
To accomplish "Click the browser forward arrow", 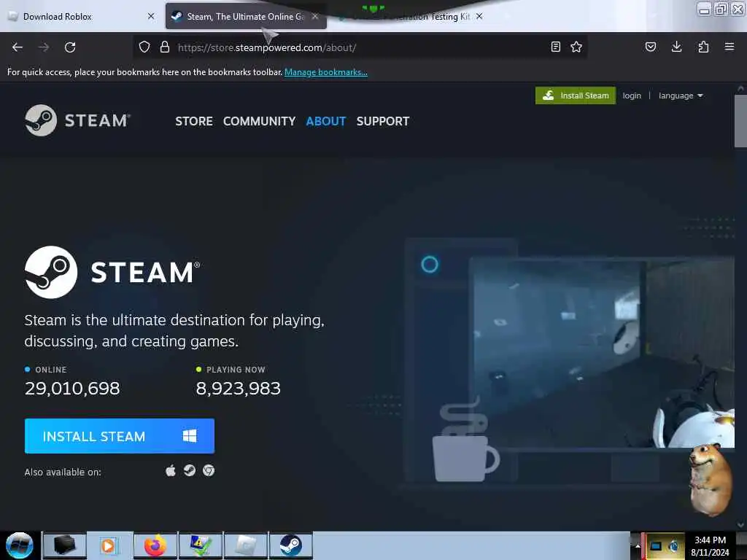I will pyautogui.click(x=43, y=47).
